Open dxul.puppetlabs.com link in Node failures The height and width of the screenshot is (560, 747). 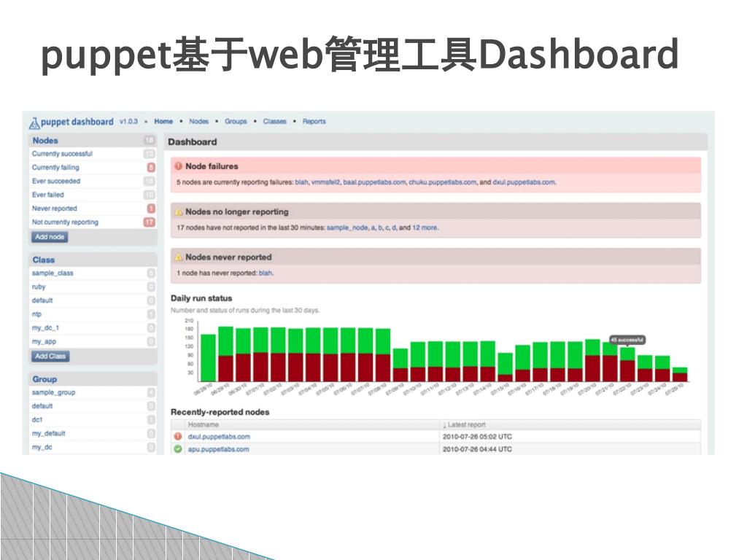[x=524, y=182]
